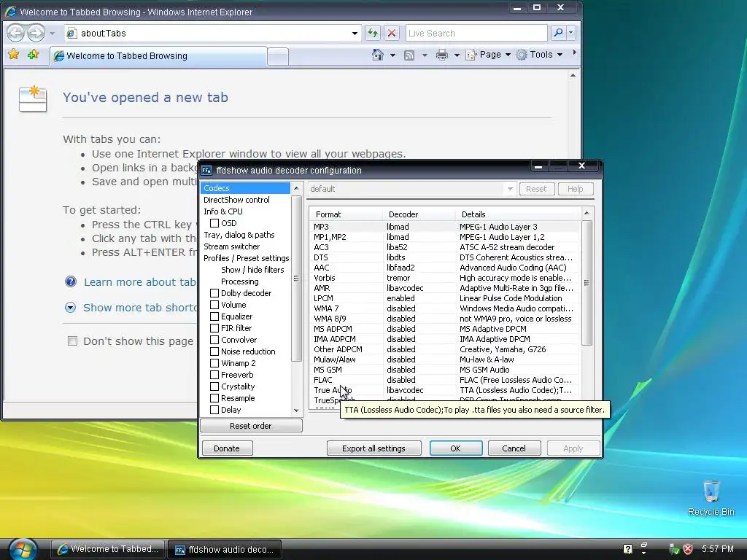This screenshot has width=747, height=560.
Task: Click the Internet Explorer Forward arrow button
Action: [x=36, y=33]
